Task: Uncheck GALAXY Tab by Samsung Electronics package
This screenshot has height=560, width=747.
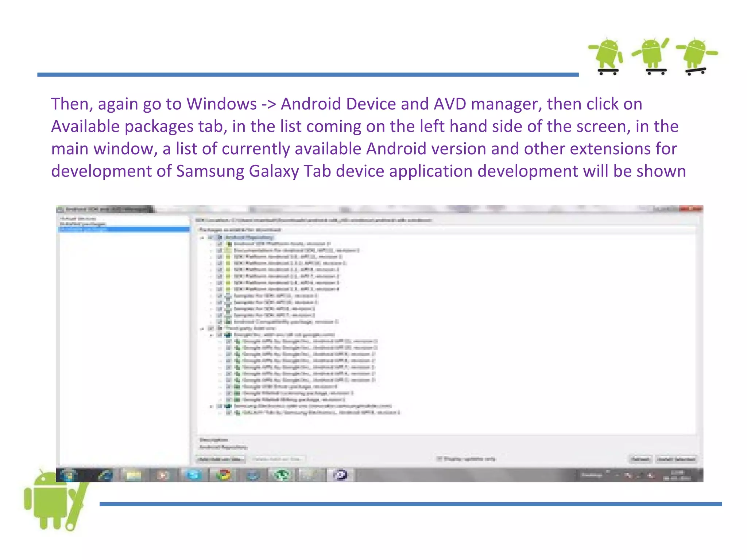Action: pyautogui.click(x=229, y=413)
